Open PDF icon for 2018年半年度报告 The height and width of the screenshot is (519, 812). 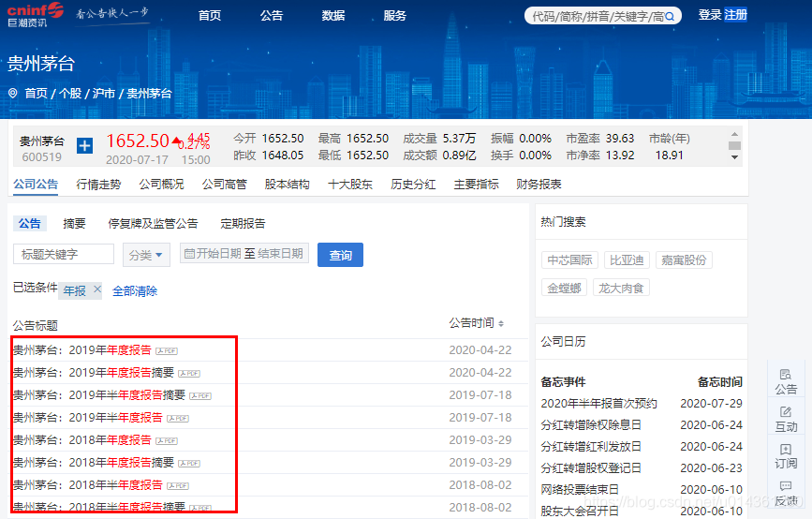(x=178, y=486)
